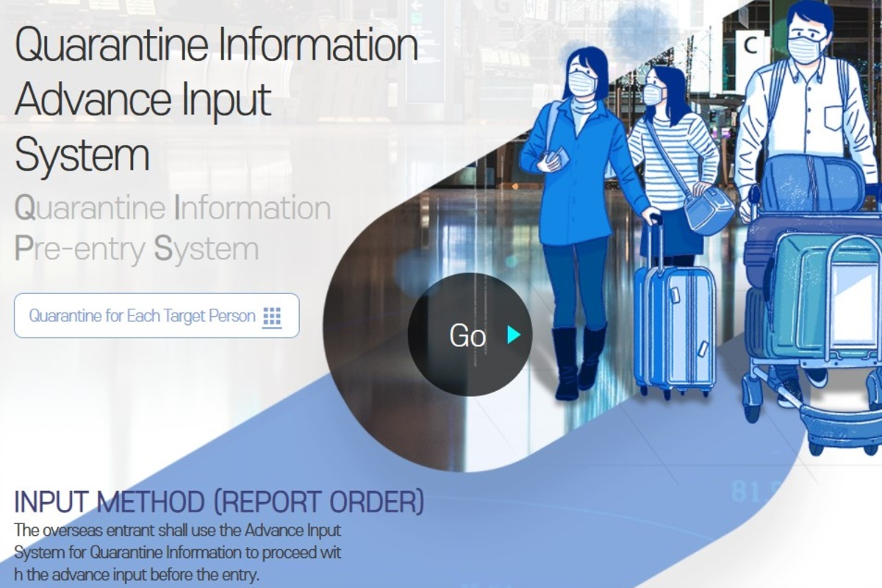The width and height of the screenshot is (882, 588).
Task: Click the blue shoulder bag
Action: click(x=708, y=208)
